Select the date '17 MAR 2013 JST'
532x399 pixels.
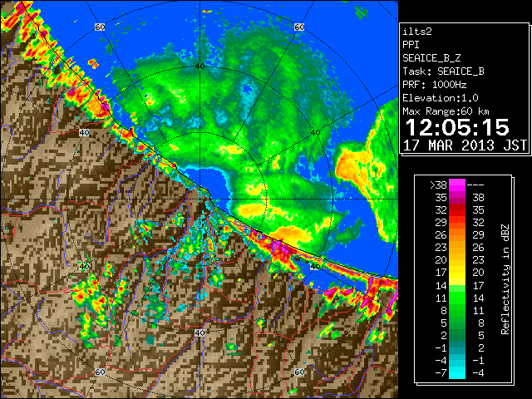coord(465,145)
